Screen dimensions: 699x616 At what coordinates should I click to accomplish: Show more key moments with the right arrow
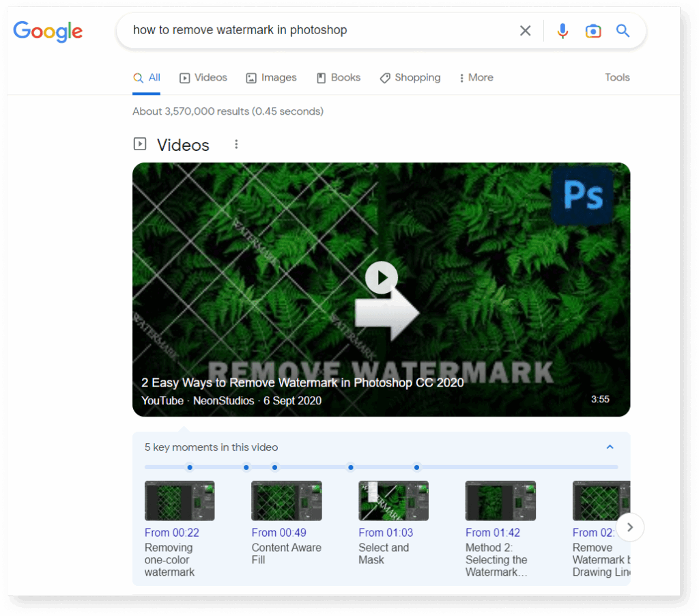point(629,527)
